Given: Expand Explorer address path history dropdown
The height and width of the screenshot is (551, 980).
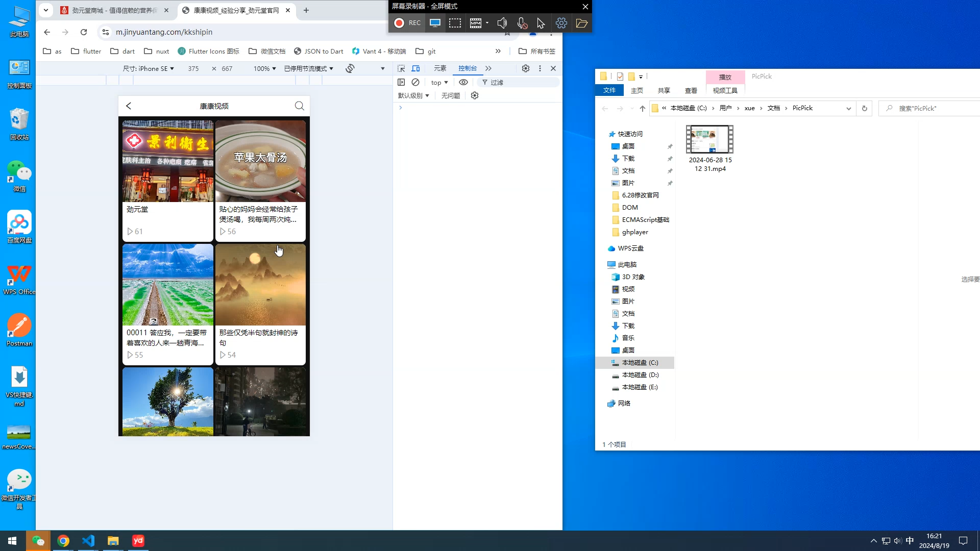Looking at the screenshot, I should pyautogui.click(x=849, y=108).
